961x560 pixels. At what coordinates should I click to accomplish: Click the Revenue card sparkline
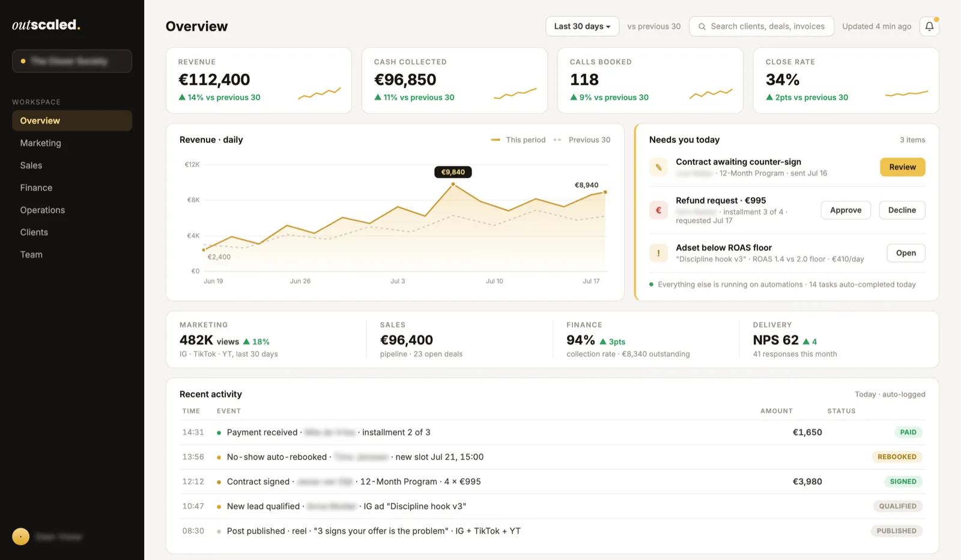point(320,93)
